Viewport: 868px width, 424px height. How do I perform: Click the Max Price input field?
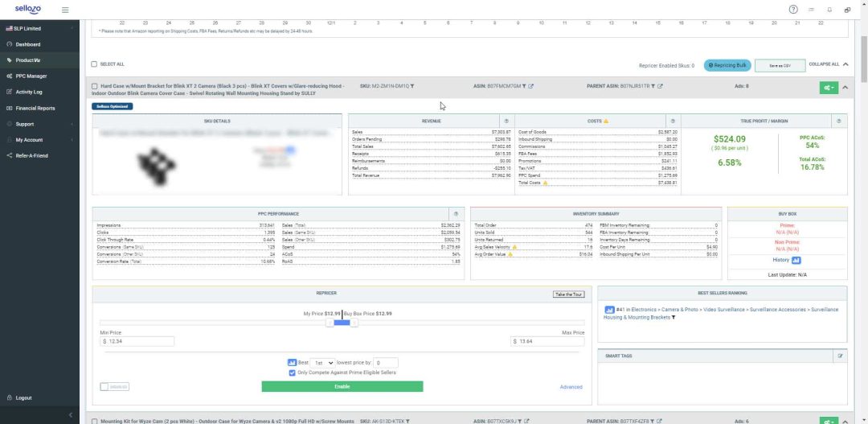click(x=547, y=341)
